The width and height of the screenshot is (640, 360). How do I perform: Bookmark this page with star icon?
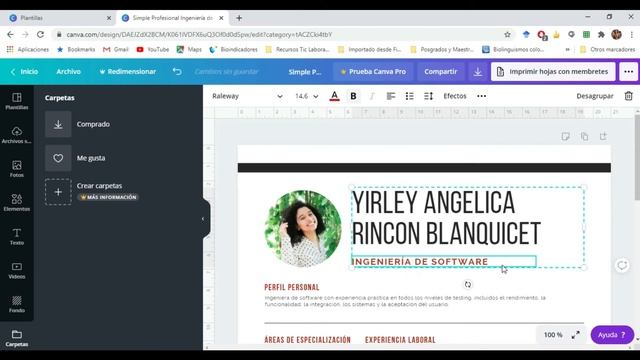point(507,35)
